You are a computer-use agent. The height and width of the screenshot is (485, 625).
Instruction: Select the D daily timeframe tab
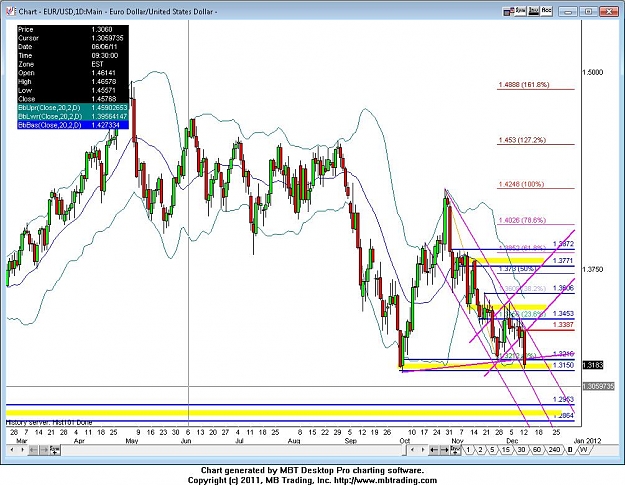[x=570, y=450]
